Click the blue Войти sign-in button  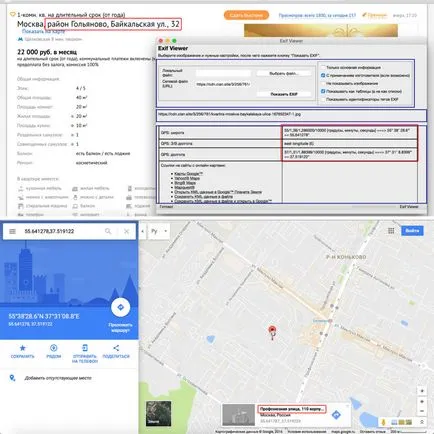[412, 231]
